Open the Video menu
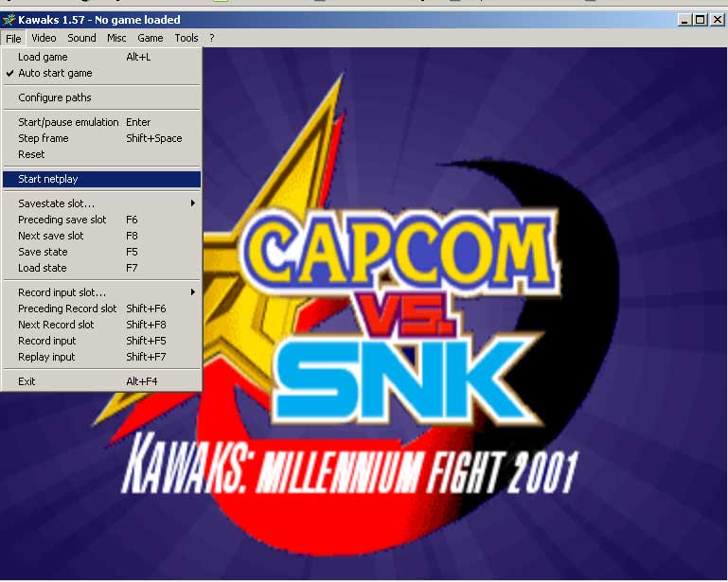Screen dimensions: 728x582 pyautogui.click(x=44, y=38)
